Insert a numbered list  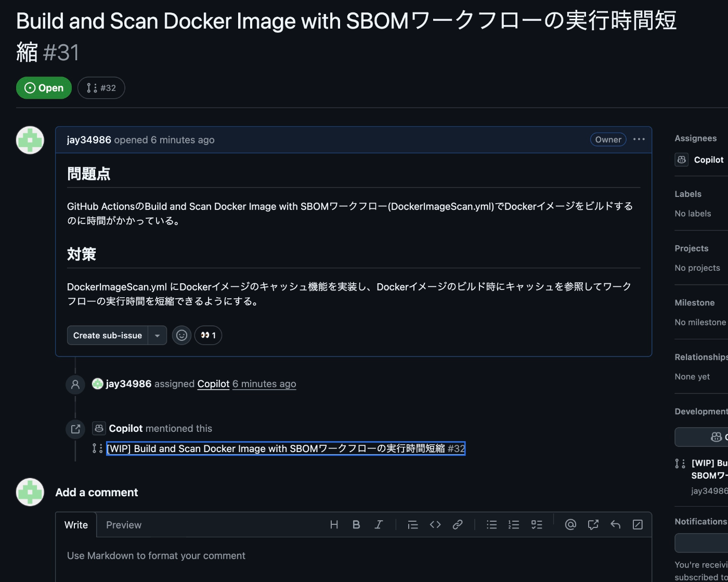coord(514,525)
